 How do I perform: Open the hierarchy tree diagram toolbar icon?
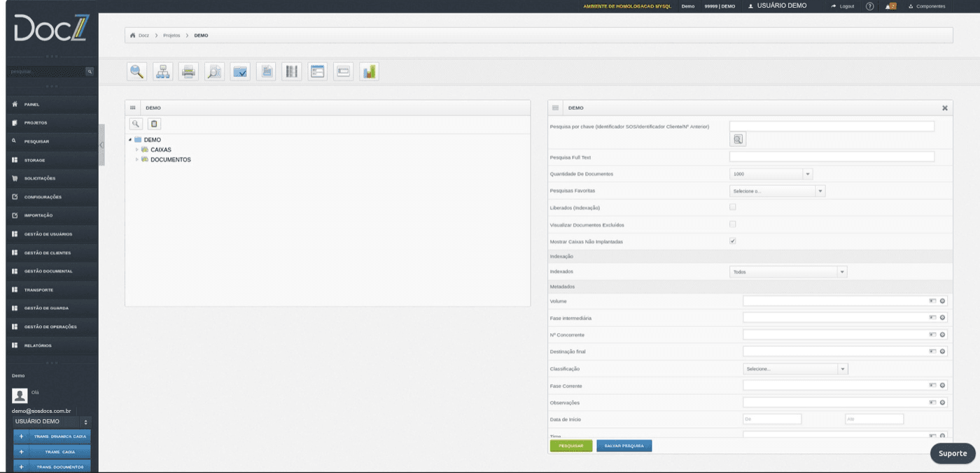162,71
